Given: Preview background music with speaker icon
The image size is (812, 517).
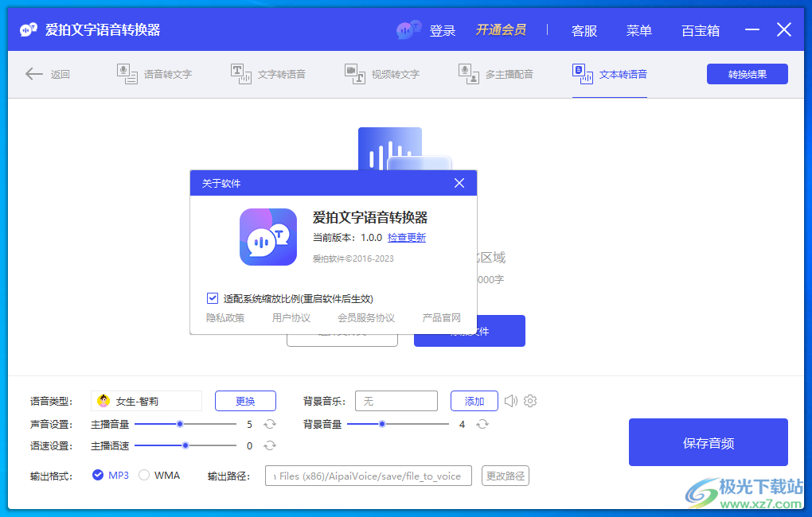Looking at the screenshot, I should click(510, 401).
